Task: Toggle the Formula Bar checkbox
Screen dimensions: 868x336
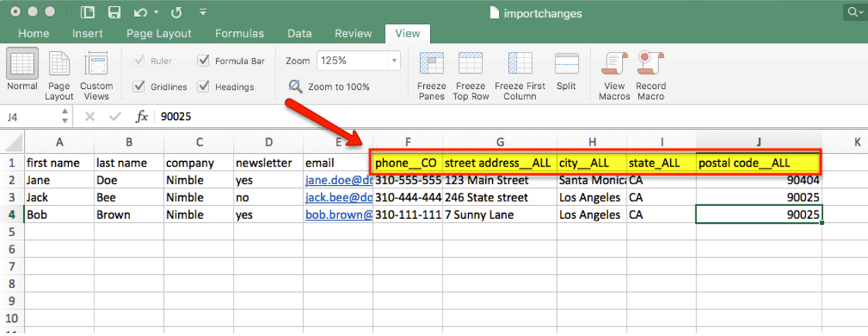Action: point(203,60)
